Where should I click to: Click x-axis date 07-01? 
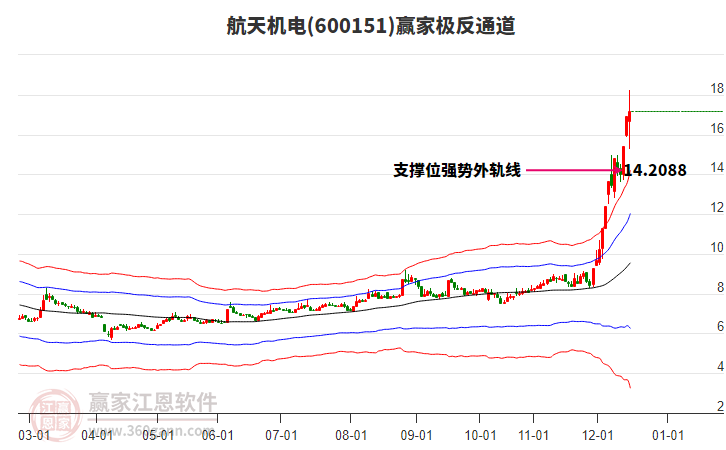point(281,436)
